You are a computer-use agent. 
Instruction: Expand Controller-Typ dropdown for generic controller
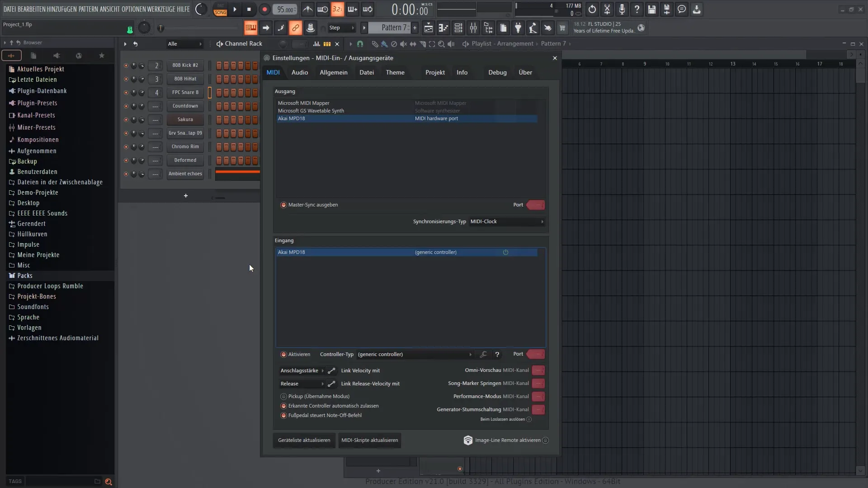click(470, 354)
